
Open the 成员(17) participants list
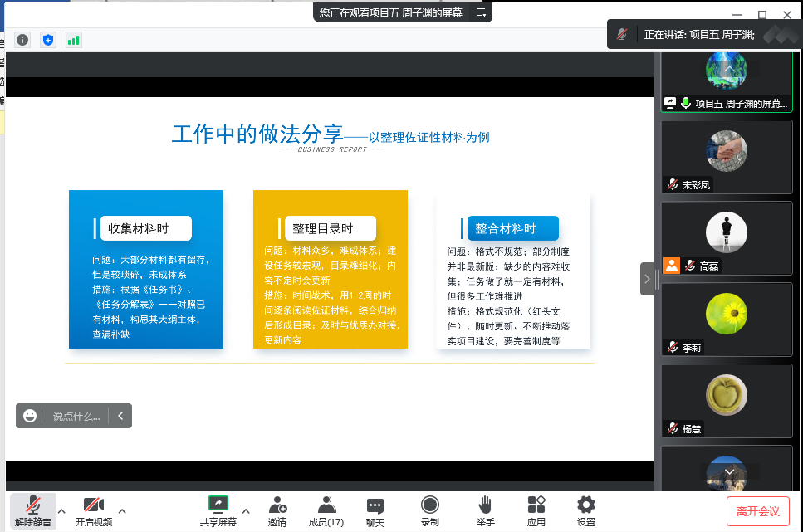326,511
